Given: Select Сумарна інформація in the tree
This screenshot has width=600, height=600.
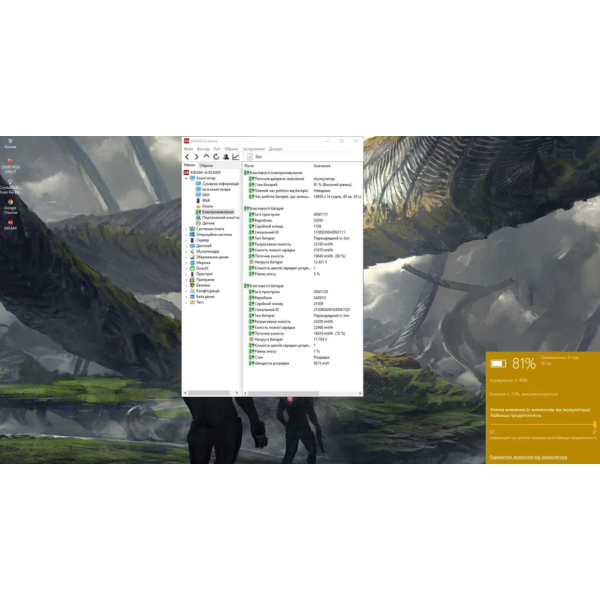Looking at the screenshot, I should (x=217, y=184).
